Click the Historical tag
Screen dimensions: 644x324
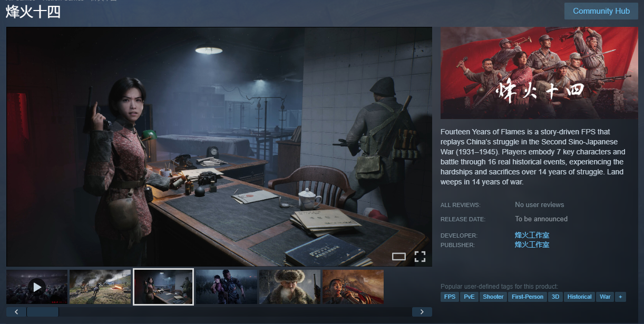tap(579, 297)
